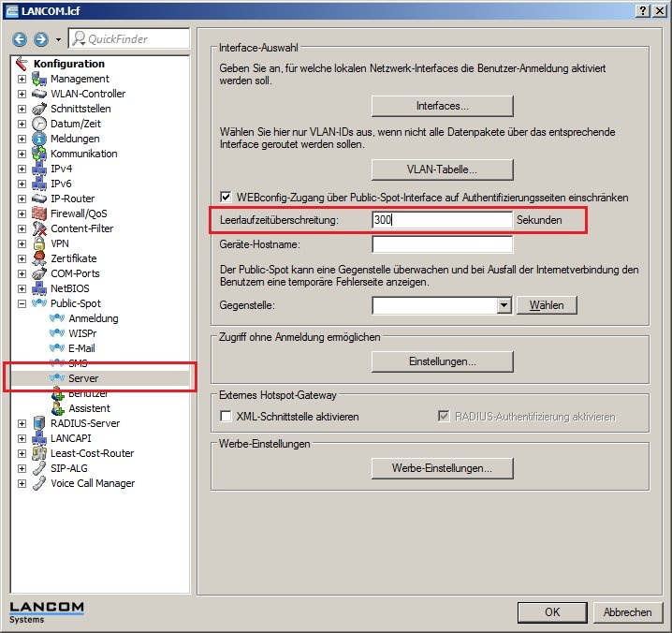Select the Firewall/QoS icon in tree
Viewport: 672px width, 633px height.
(39, 213)
